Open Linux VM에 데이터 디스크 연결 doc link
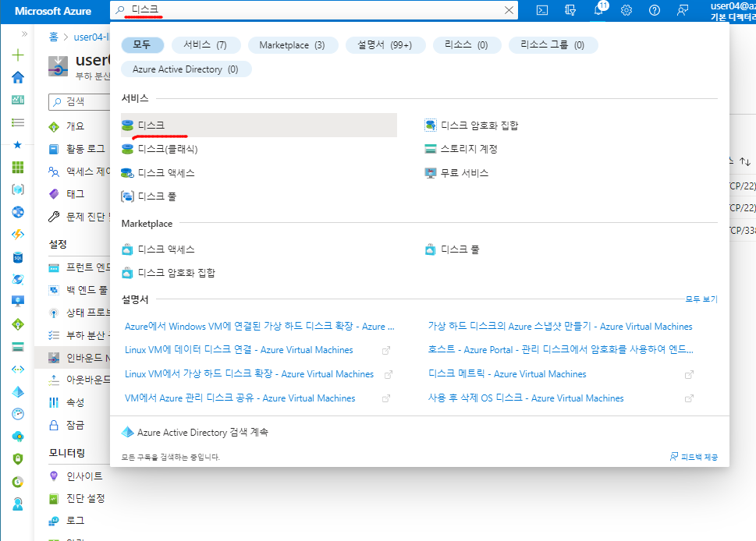 (x=239, y=350)
